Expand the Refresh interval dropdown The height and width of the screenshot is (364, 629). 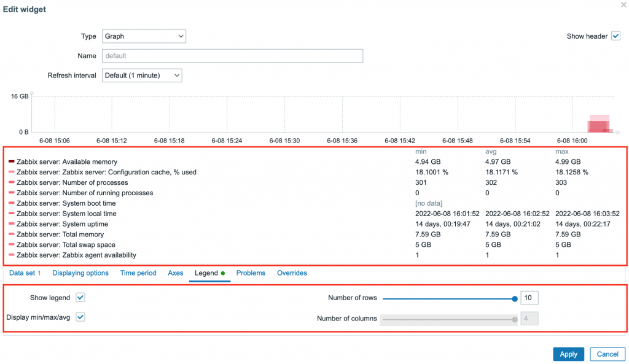click(142, 76)
